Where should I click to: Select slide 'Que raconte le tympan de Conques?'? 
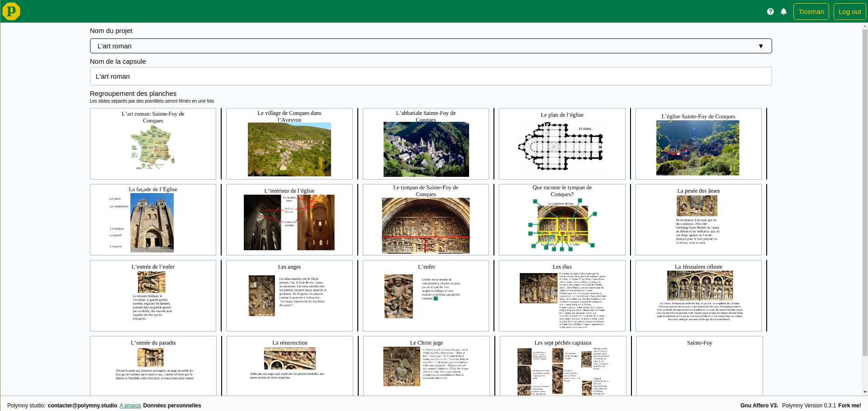point(562,220)
